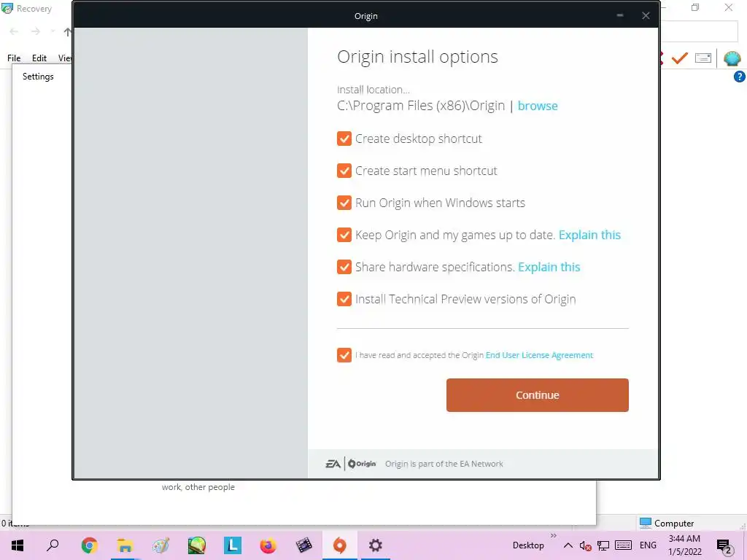
Task: Open notification center icon
Action: coord(724,546)
